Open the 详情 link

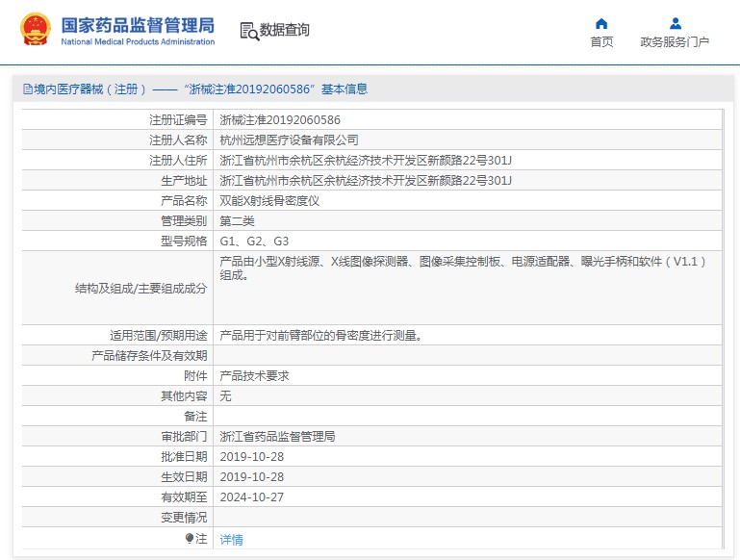coord(231,540)
